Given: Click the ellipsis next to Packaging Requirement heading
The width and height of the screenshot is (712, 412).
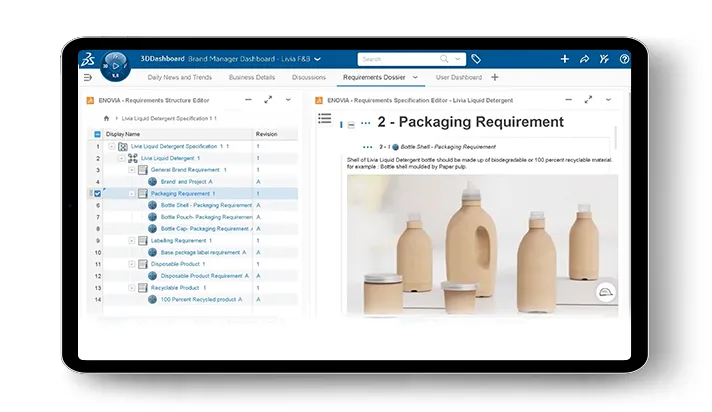Looking at the screenshot, I should 366,123.
